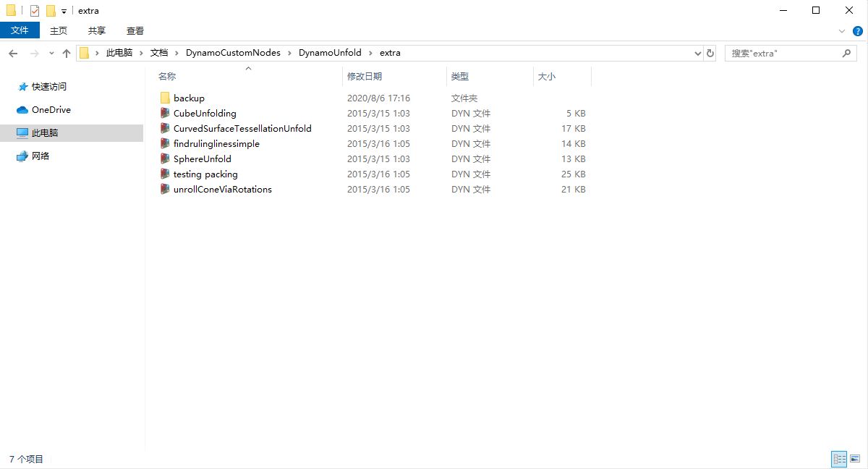The image size is (868, 469).
Task: Select the SphereUnfold file icon
Action: pos(165,159)
